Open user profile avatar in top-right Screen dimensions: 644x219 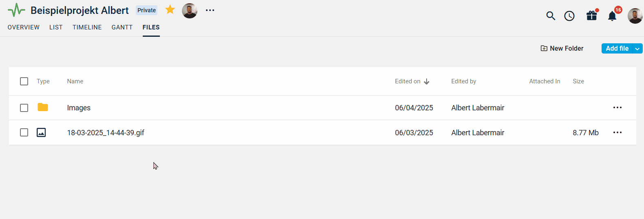point(635,16)
